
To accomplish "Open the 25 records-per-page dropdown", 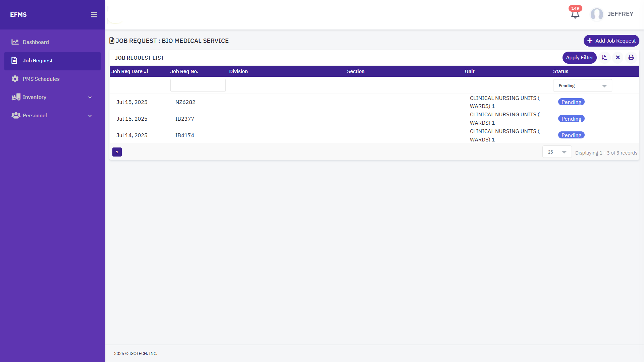I will [x=557, y=152].
